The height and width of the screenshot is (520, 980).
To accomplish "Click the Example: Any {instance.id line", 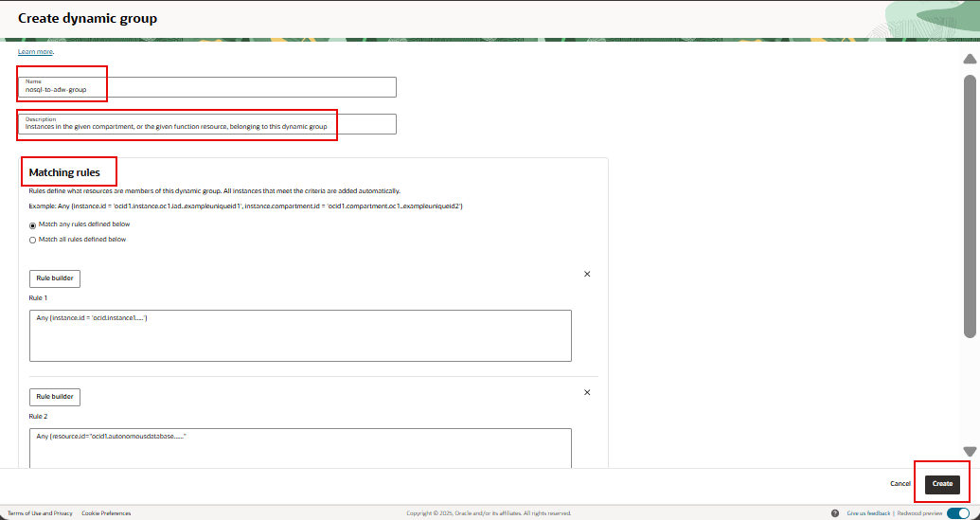I will [x=245, y=206].
